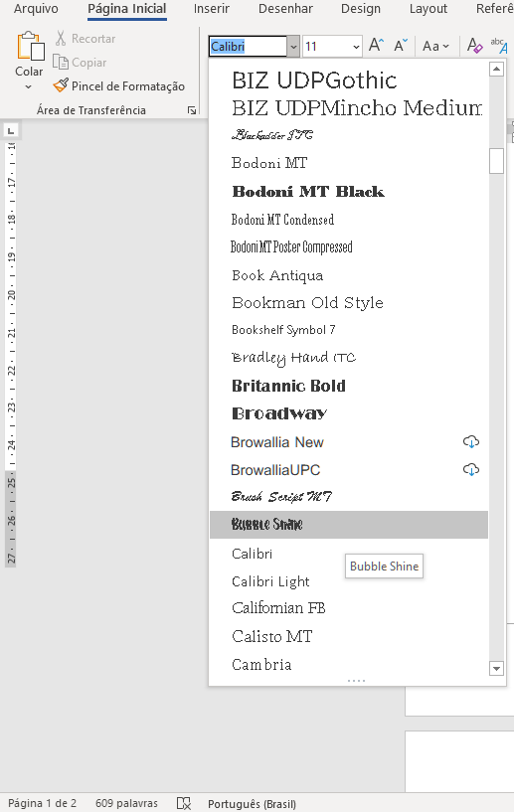Download Browallia New font cloud icon
This screenshot has height=812, width=514.
pyautogui.click(x=470, y=441)
